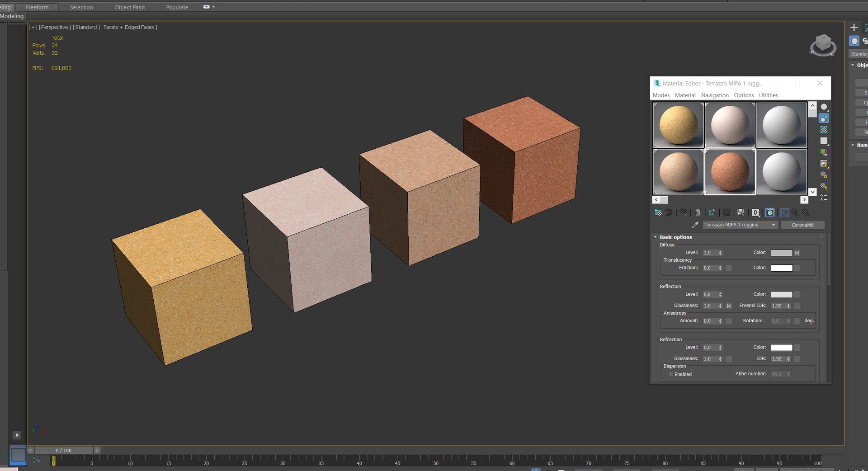The image size is (868, 471).
Task: Click the CoronaMtl material type button
Action: click(x=802, y=225)
